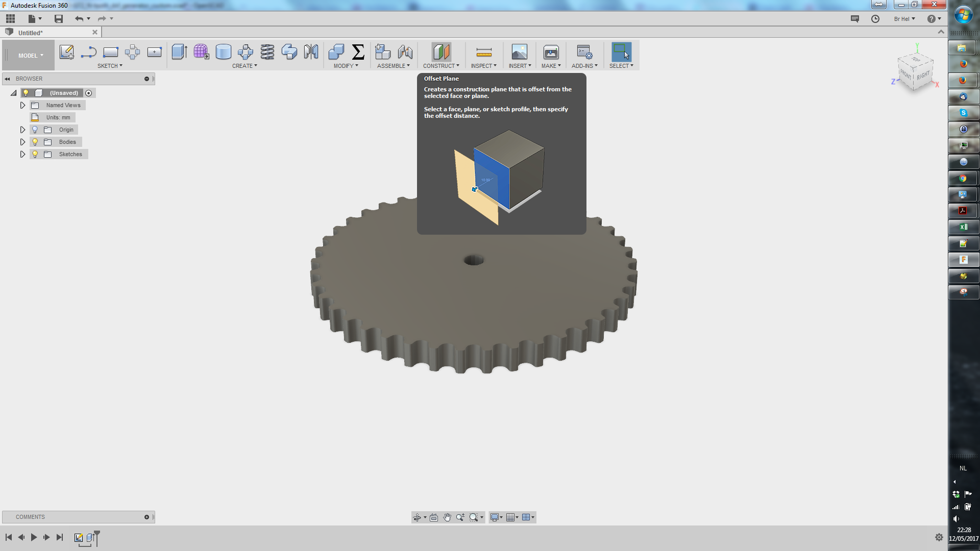This screenshot has width=980, height=551.
Task: Open Windows Start orb
Action: (x=964, y=15)
